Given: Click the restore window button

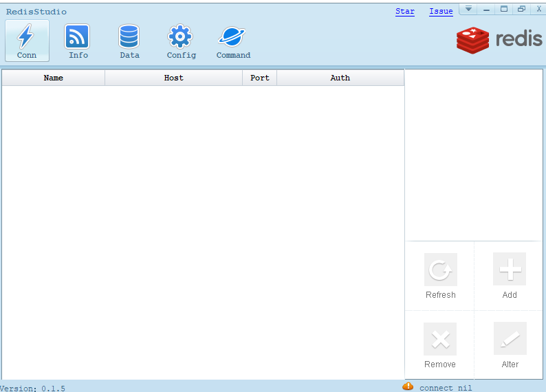Looking at the screenshot, I should 521,9.
